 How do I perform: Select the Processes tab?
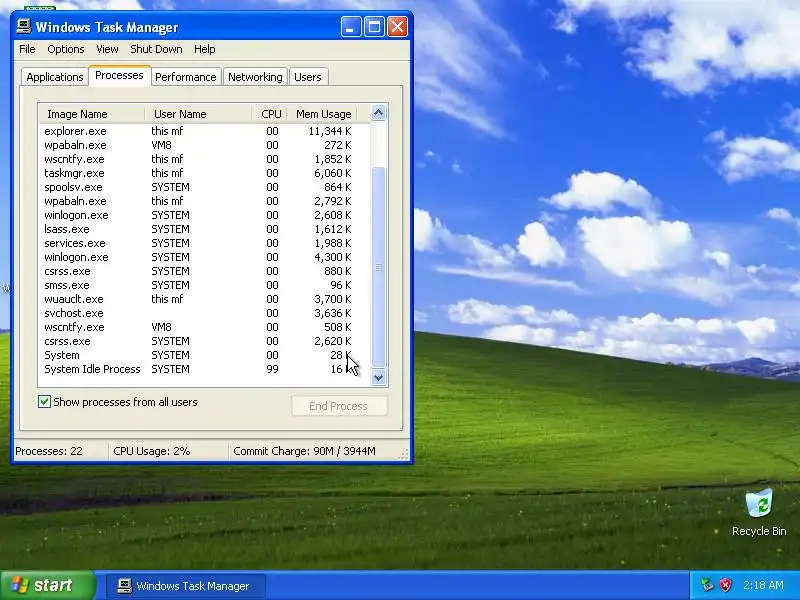119,76
